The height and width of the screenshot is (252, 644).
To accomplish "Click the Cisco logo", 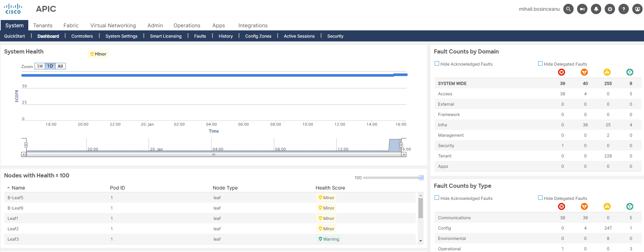I will (13, 9).
